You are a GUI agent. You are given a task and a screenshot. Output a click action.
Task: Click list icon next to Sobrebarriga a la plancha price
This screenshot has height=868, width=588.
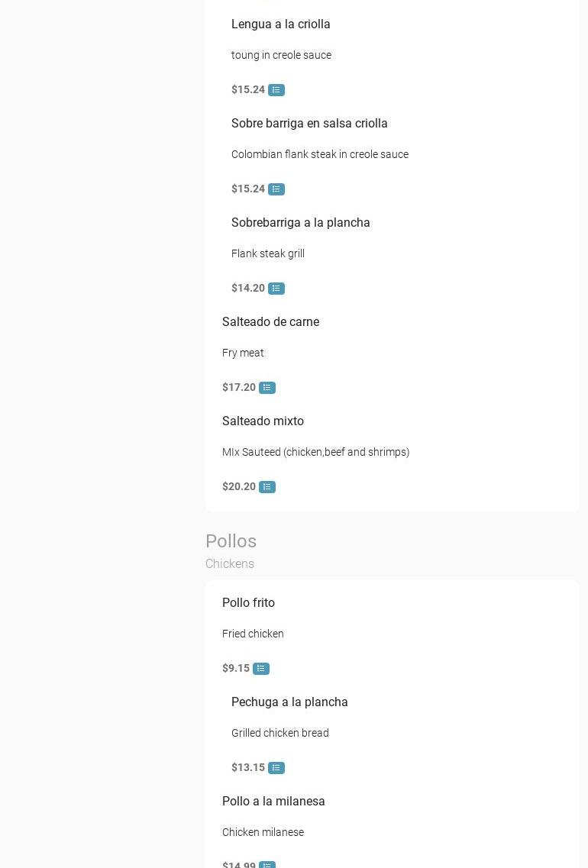point(276,289)
